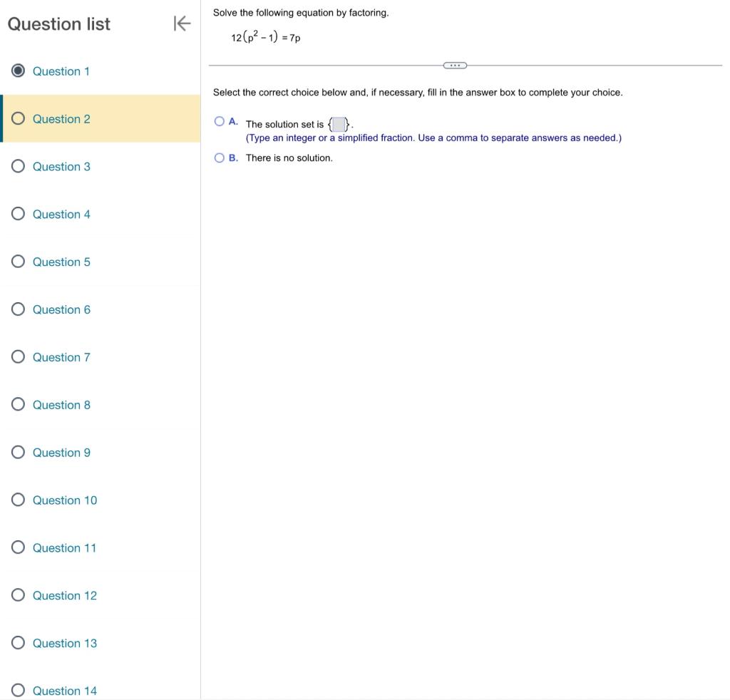Screen dimensions: 730x700
Task: Open Question 6 from the list
Action: tap(61, 309)
